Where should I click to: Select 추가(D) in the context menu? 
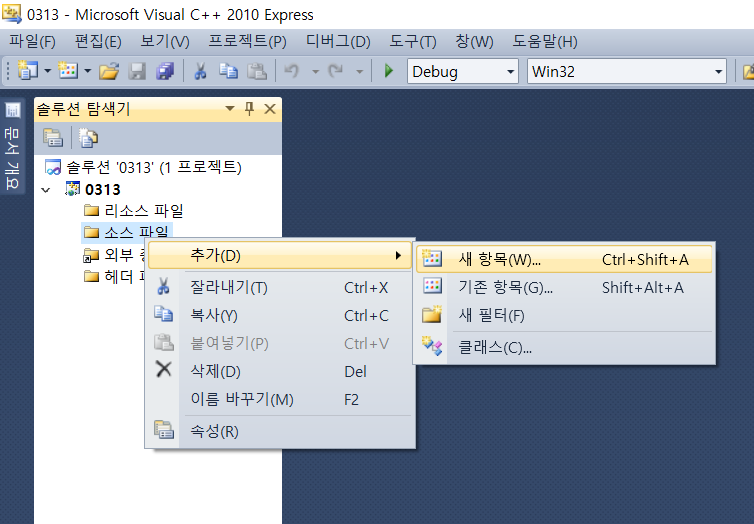[279, 255]
